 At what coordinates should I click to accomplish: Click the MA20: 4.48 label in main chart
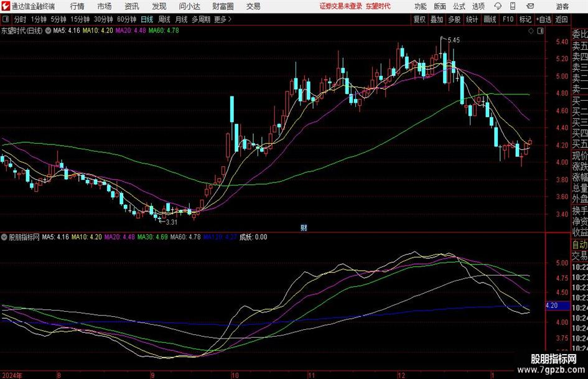click(x=131, y=30)
